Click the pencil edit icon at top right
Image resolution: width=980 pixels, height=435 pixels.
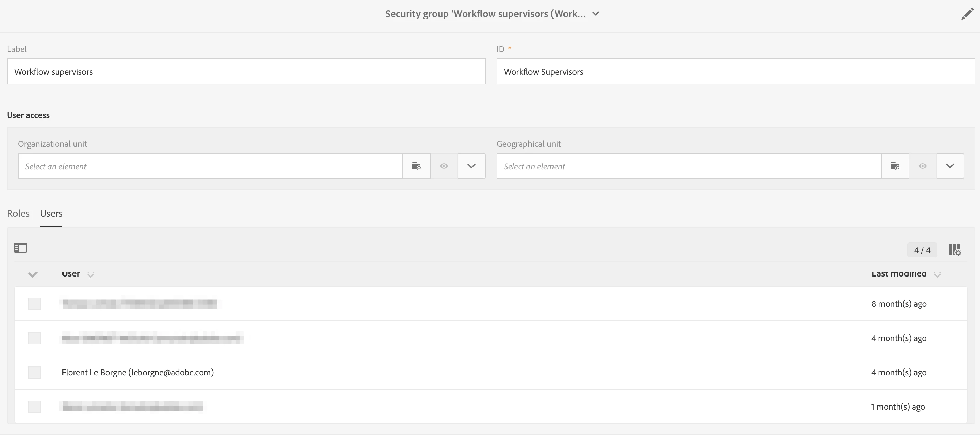(967, 14)
